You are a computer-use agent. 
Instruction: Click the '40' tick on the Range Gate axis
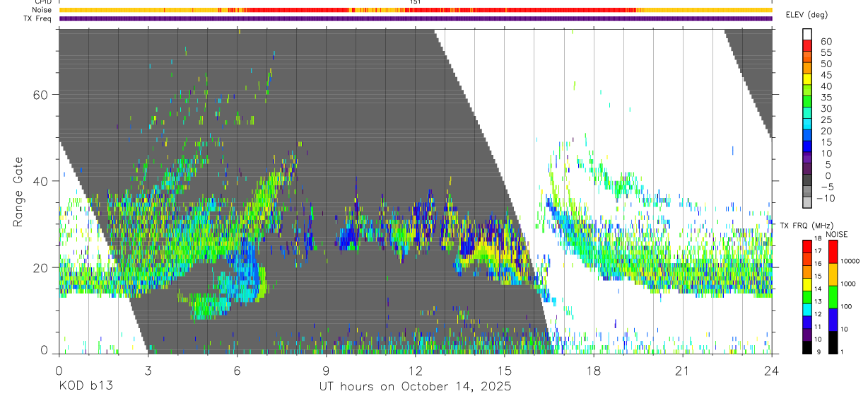pos(41,181)
